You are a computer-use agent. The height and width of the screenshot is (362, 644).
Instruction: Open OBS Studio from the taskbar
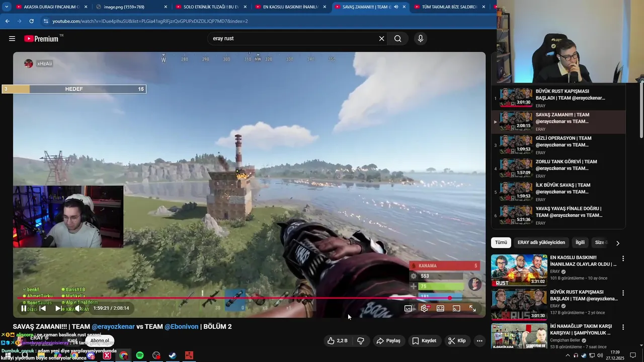tap(156, 356)
